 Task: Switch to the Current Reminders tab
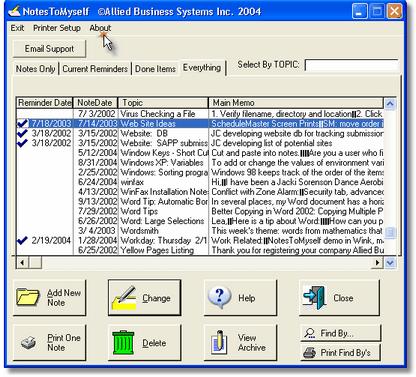tap(95, 69)
